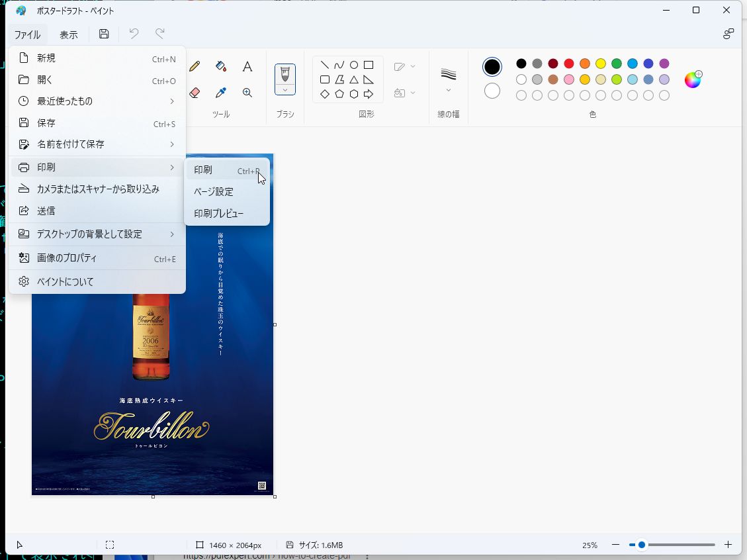Select the Pencil tool
Screen dimensions: 747x560
[195, 66]
